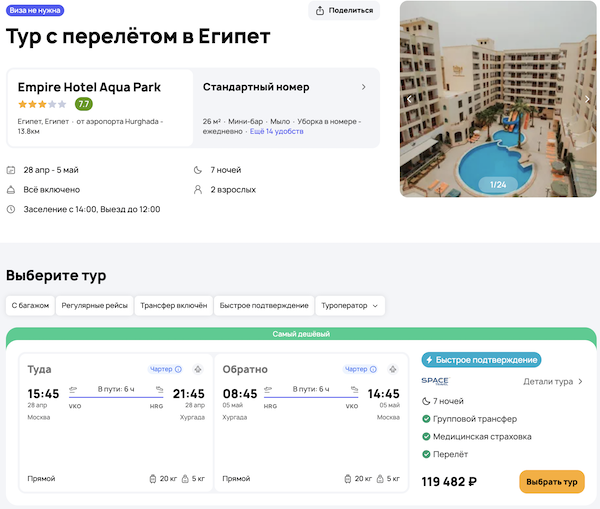Click the Поделиться share button
Screen dimensions: 600x509
(344, 11)
